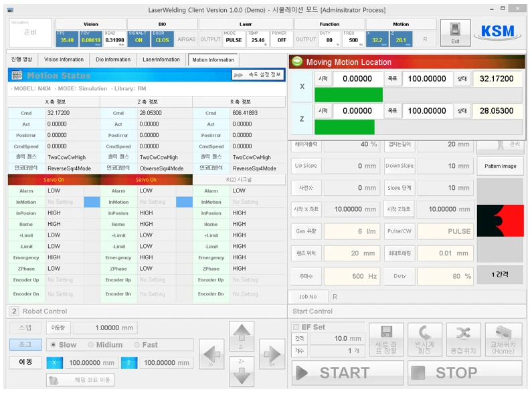Viewport: 532px width, 393px height.
Task: Click the blue X coordinate label
Action: pyautogui.click(x=54, y=363)
